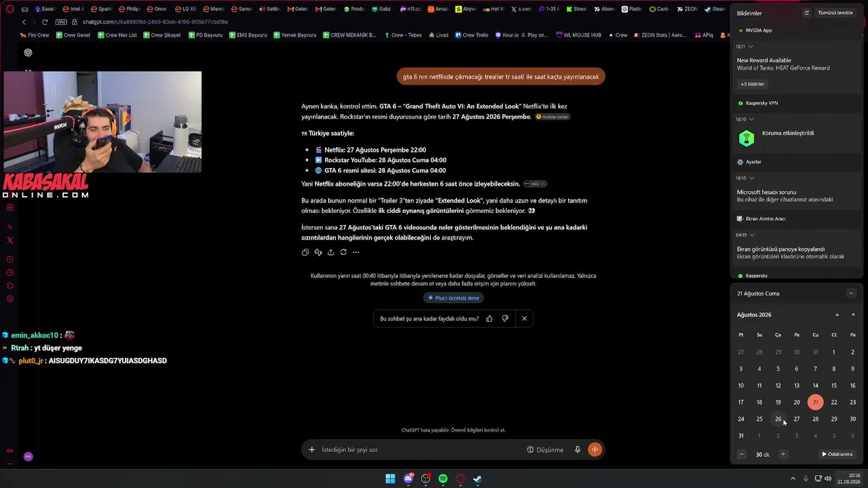Open Opera GX from the taskbar
Viewport: 868px width, 488px height.
(460, 479)
